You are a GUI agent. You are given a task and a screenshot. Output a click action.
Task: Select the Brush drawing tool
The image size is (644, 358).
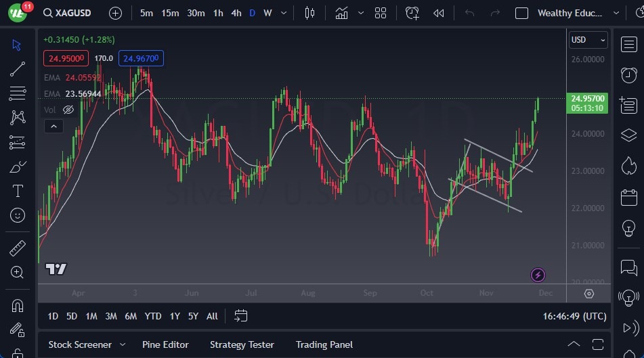point(18,166)
